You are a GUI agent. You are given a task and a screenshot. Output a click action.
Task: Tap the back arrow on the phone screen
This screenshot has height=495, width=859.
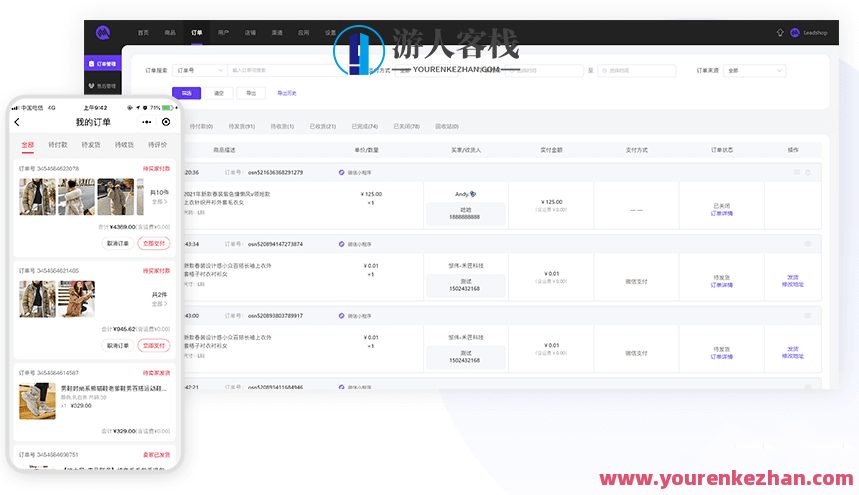pyautogui.click(x=17, y=122)
